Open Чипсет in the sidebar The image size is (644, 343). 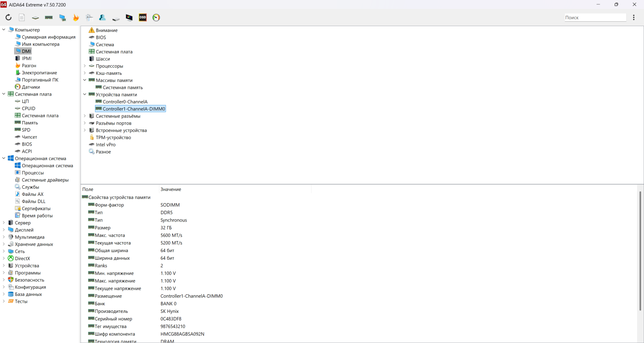pyautogui.click(x=29, y=137)
